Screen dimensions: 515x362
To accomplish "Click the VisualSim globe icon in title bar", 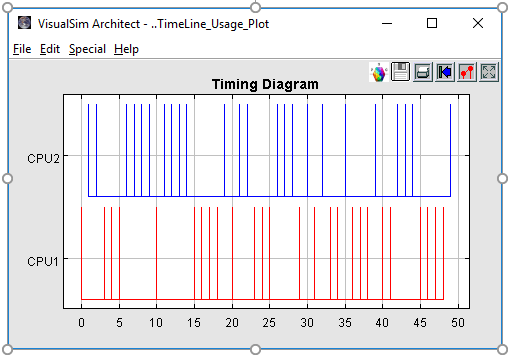I will click(24, 23).
